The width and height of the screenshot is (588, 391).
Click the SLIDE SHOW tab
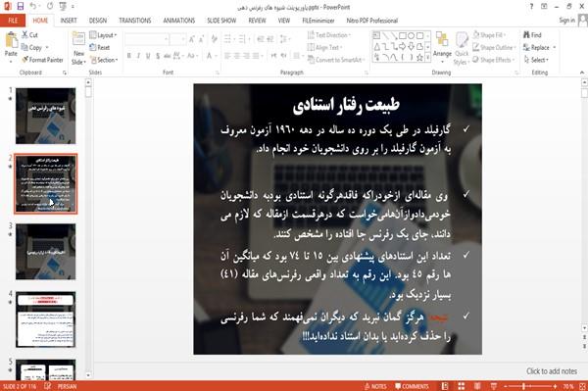(x=221, y=21)
